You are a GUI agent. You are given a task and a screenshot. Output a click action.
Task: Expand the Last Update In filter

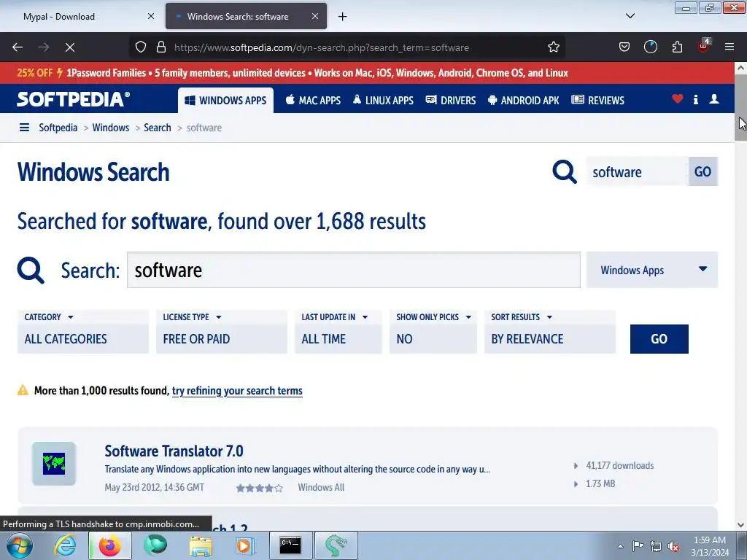tap(338, 332)
